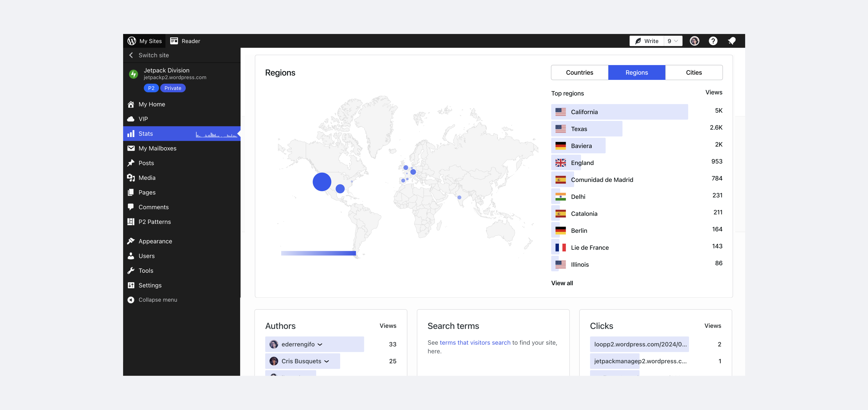Image resolution: width=868 pixels, height=410 pixels.
Task: Open My Mailboxes in the sidebar
Action: [x=157, y=148]
